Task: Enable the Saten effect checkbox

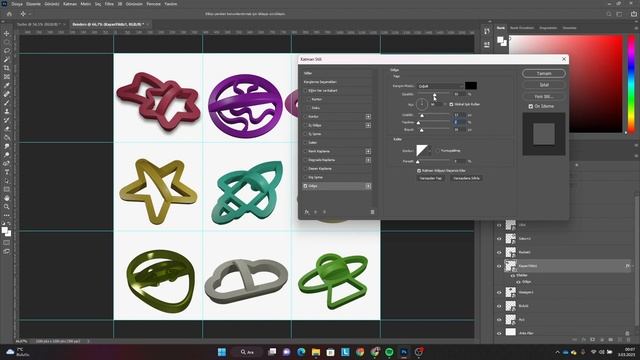Action: coord(305,142)
